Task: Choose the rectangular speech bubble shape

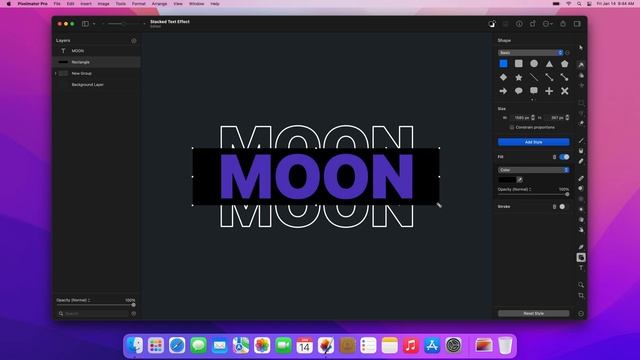Action: [x=534, y=91]
